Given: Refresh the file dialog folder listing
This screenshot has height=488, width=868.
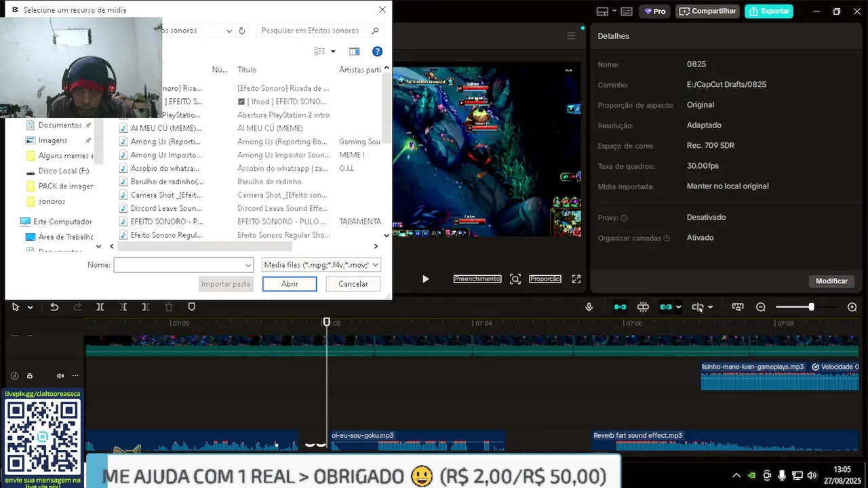Looking at the screenshot, I should pyautogui.click(x=242, y=30).
